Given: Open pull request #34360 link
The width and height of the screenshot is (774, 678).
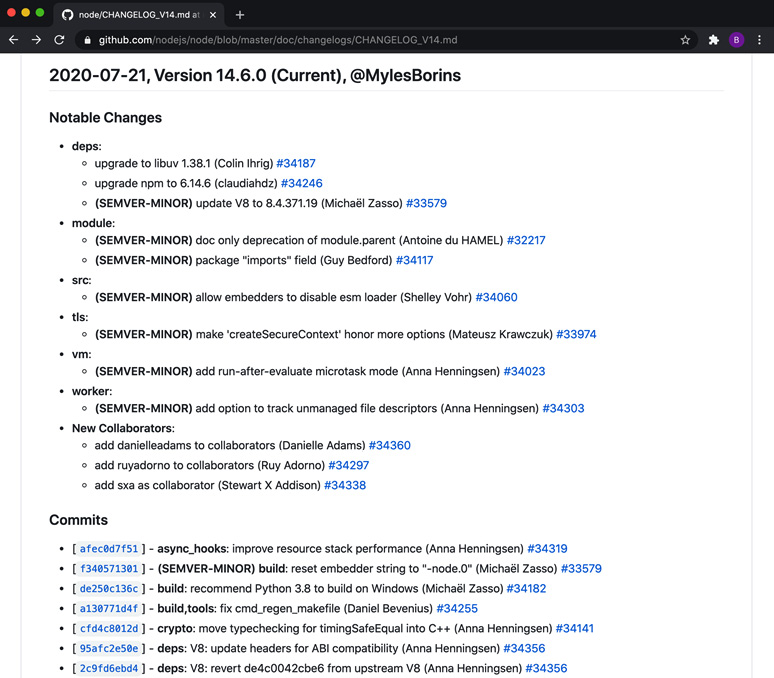Looking at the screenshot, I should click(389, 445).
